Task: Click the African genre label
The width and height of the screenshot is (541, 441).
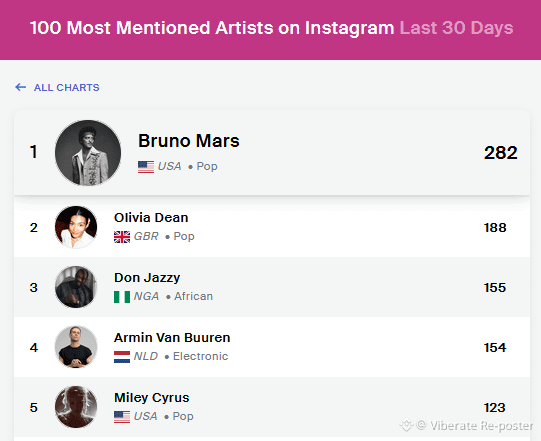Action: click(x=193, y=296)
